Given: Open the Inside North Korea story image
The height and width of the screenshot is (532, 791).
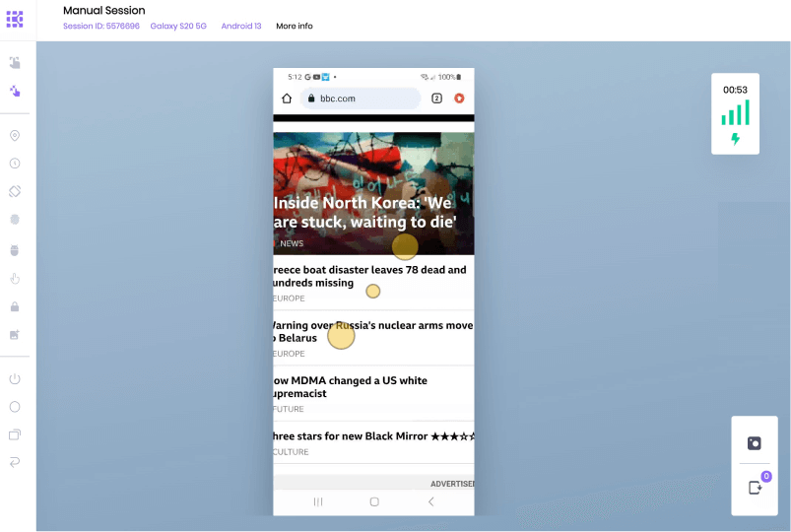Looking at the screenshot, I should pos(373,193).
